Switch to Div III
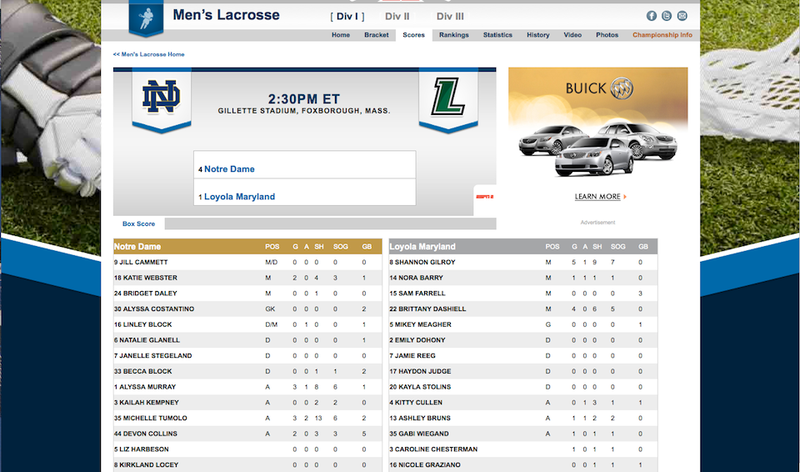The width and height of the screenshot is (800, 472). [x=450, y=16]
